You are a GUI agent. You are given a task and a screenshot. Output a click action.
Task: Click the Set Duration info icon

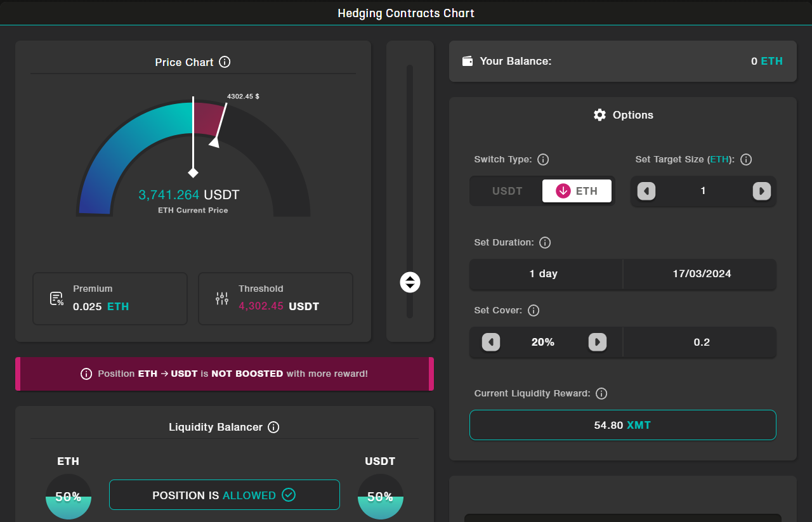click(x=545, y=243)
